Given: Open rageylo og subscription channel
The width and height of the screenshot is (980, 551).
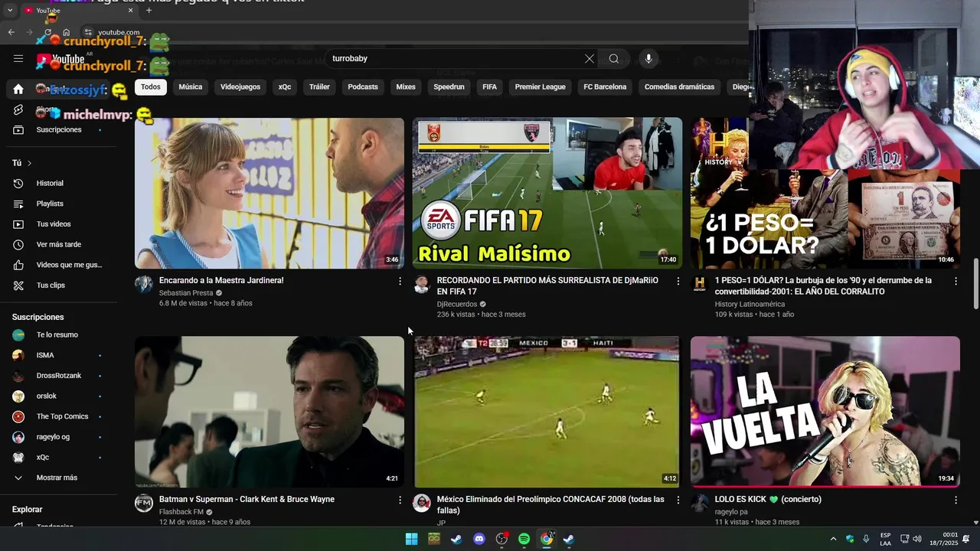Looking at the screenshot, I should [58, 437].
